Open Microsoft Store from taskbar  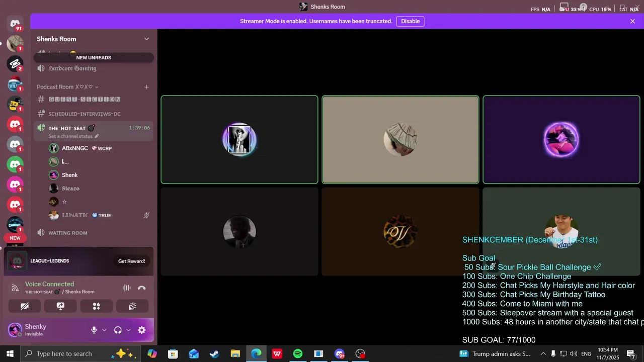173,353
